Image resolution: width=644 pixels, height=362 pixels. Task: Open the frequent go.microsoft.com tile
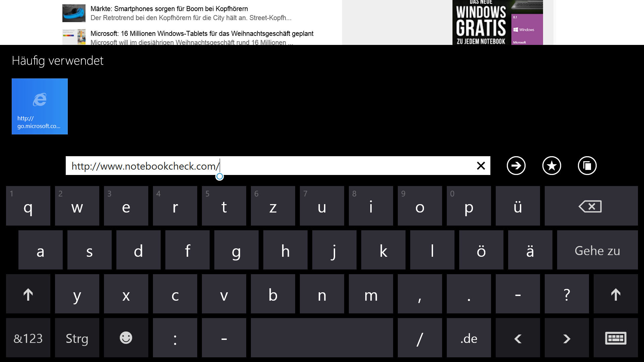(40, 106)
